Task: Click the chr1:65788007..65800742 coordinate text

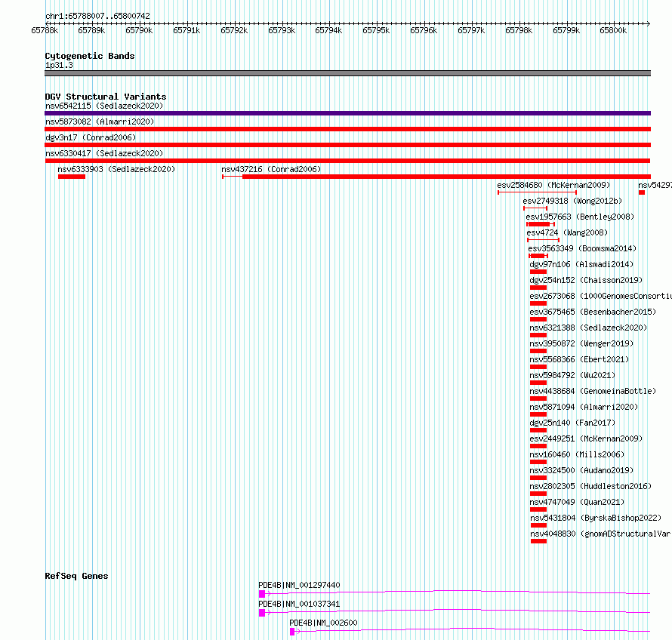Action: 97,16
